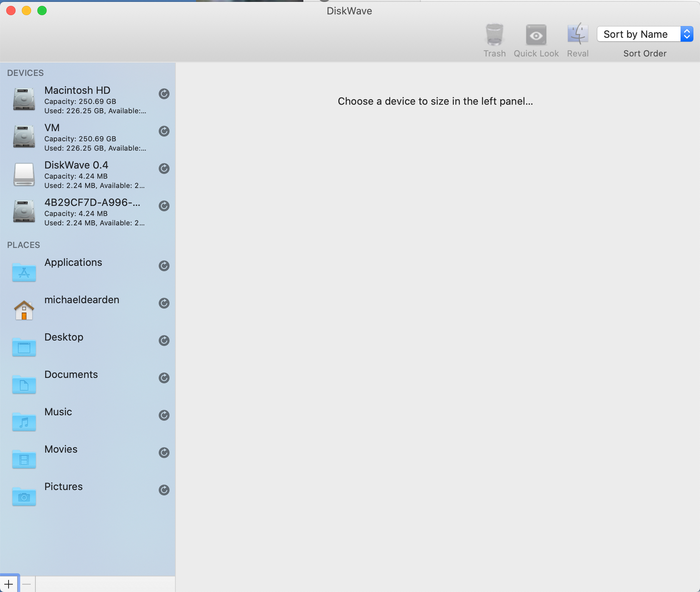The height and width of the screenshot is (592, 700).
Task: Zoom the window with green button
Action: (42, 11)
